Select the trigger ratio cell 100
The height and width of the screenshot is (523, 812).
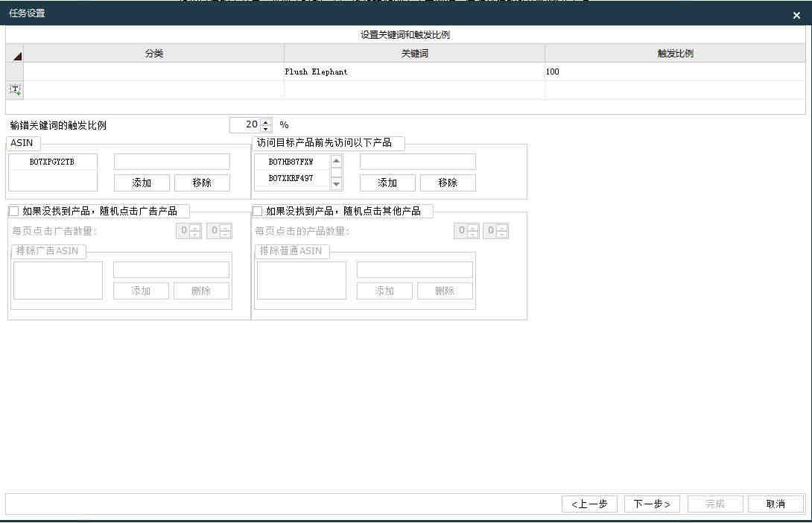(x=675, y=72)
